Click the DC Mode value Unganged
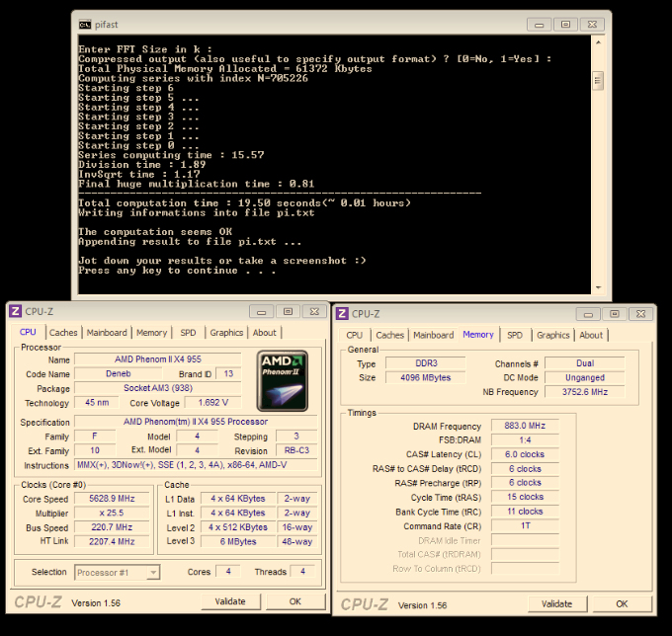 pyautogui.click(x=585, y=377)
